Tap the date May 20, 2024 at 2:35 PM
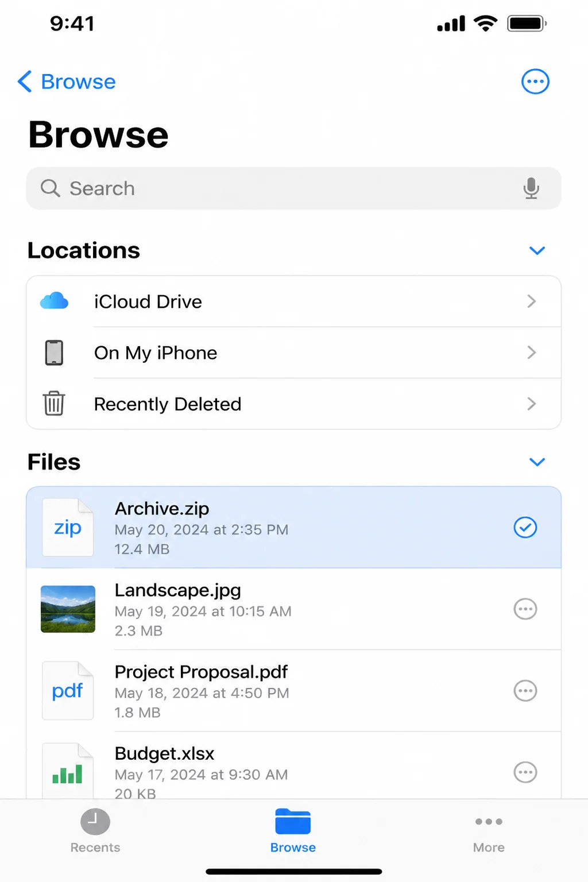The height and width of the screenshot is (882, 588). [201, 529]
